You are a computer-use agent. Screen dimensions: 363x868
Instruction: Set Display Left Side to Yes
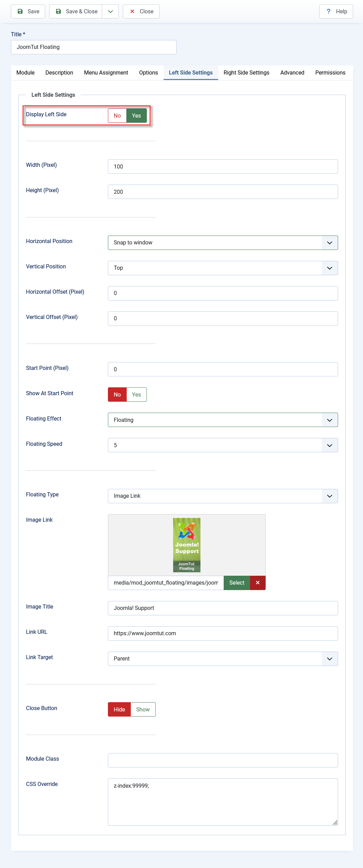pos(137,116)
